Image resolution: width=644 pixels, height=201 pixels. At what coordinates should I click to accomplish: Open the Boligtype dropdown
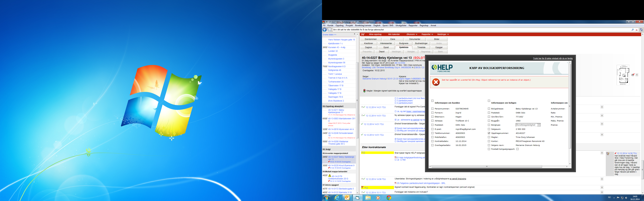click(528, 125)
